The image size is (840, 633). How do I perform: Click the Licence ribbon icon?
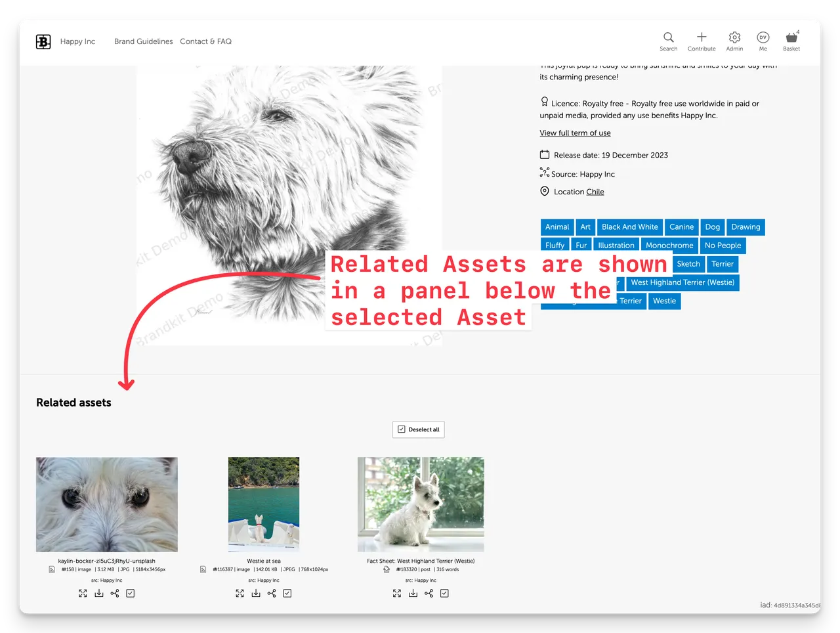pos(545,102)
